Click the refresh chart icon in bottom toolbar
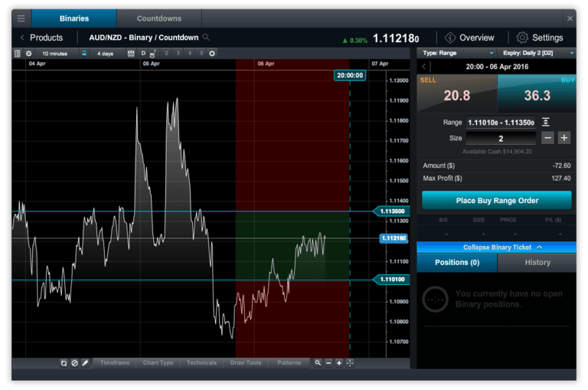 point(64,362)
